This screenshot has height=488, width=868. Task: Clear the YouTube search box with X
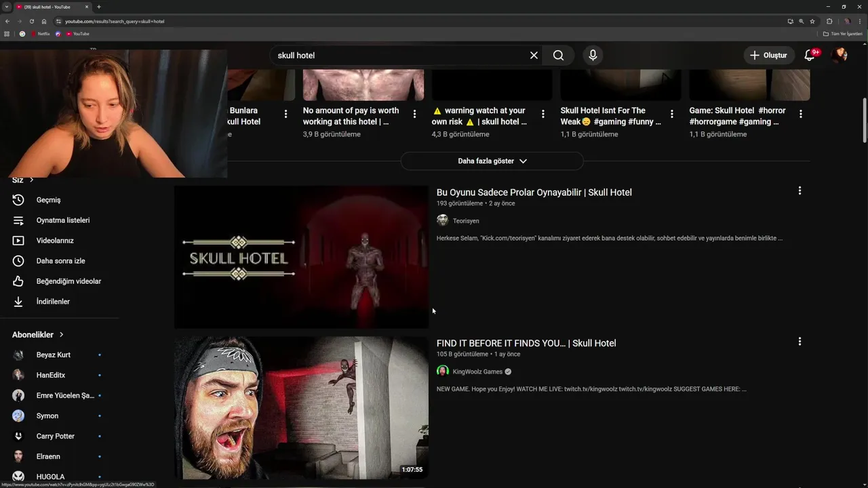tap(534, 56)
